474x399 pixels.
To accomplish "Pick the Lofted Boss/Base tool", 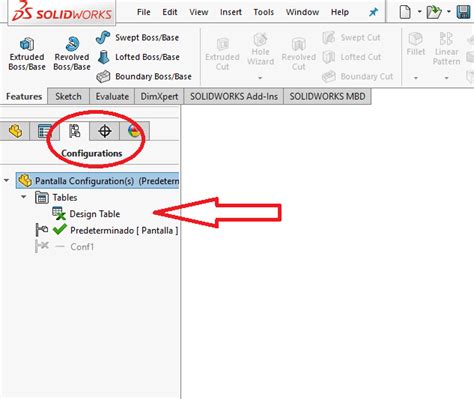I will tap(139, 57).
